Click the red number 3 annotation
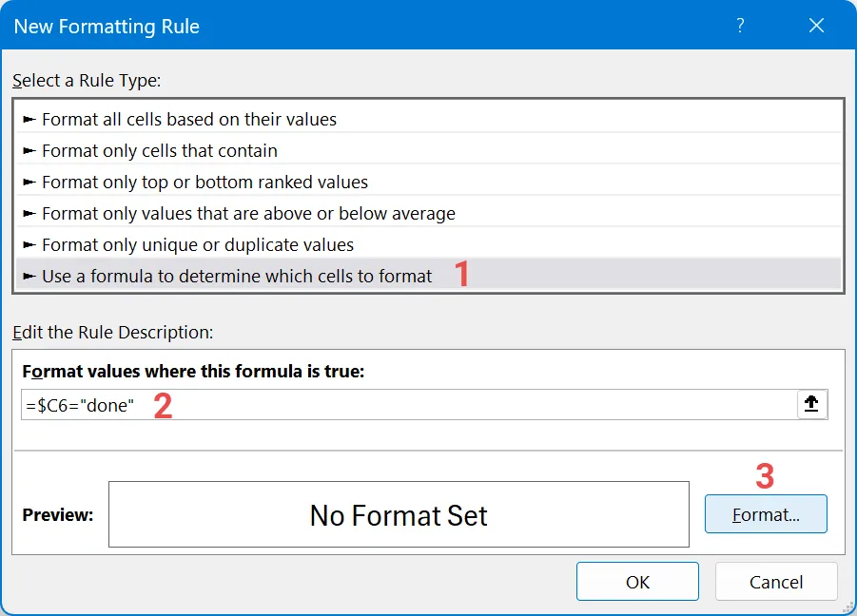The image size is (857, 616). (x=765, y=475)
